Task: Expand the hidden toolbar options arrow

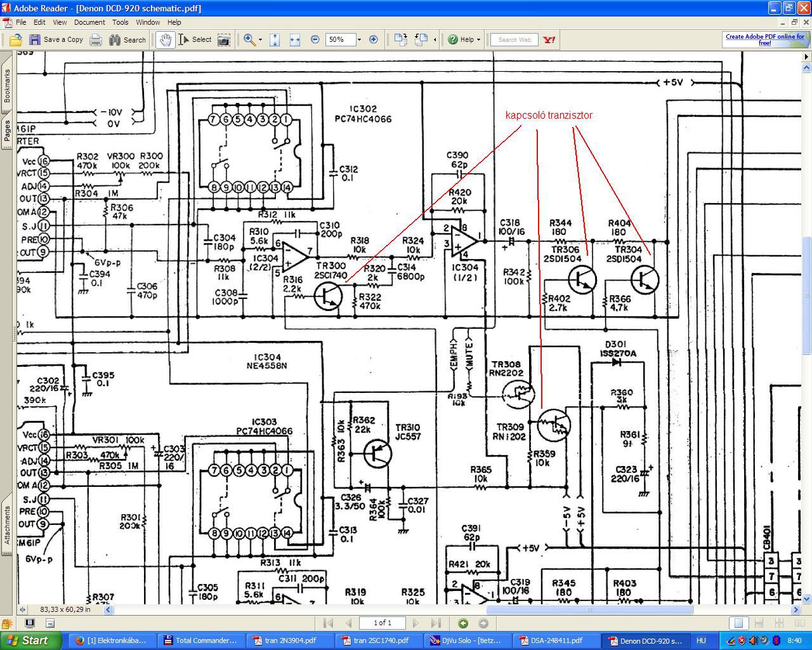Action: coord(435,40)
